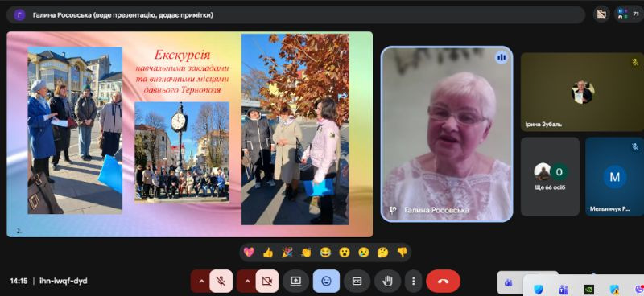Click the 14:15 meeting time
Image resolution: width=644 pixels, height=296 pixels.
tap(19, 282)
